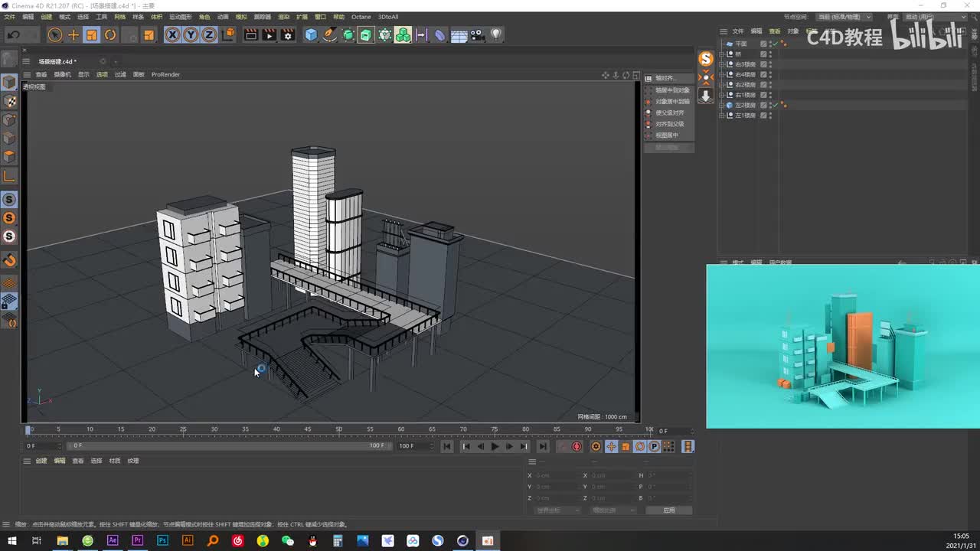Toggle layer box for 桥 object
The image size is (980, 551).
click(763, 54)
